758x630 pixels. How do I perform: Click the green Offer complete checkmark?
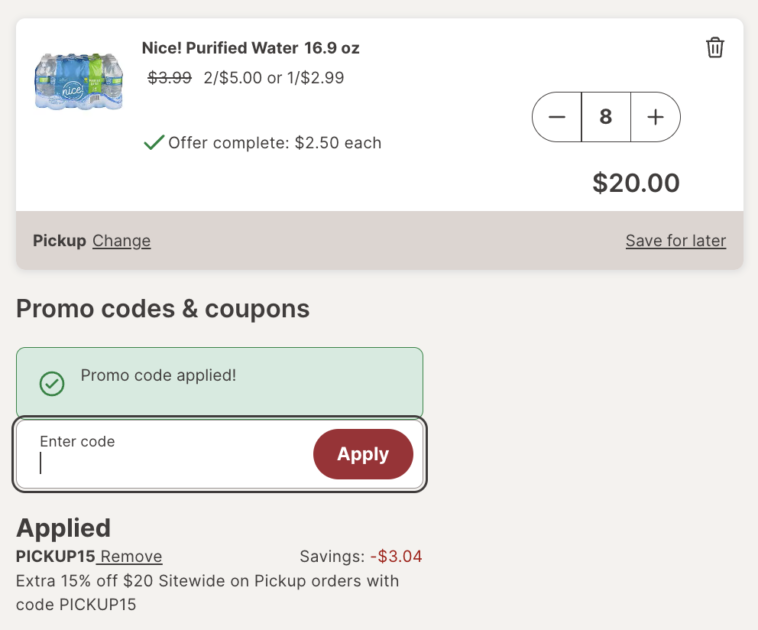154,143
